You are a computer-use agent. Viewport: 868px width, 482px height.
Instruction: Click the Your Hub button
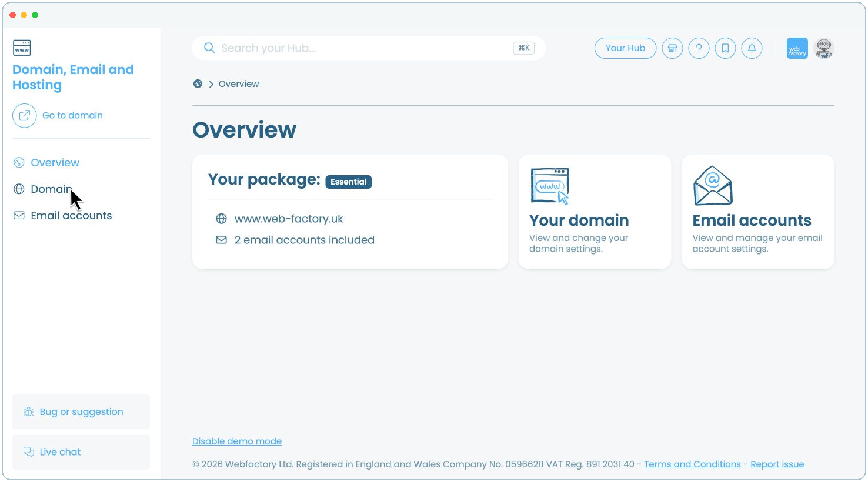tap(625, 48)
